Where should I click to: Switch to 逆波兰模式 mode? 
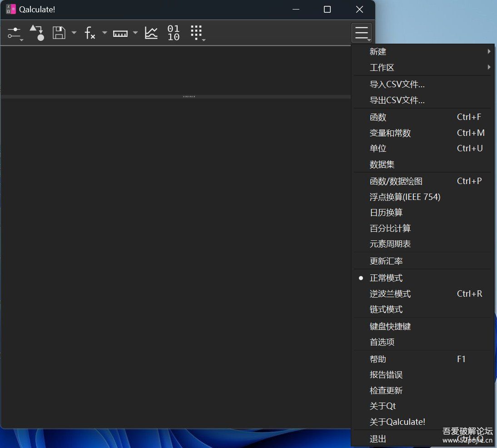(390, 294)
